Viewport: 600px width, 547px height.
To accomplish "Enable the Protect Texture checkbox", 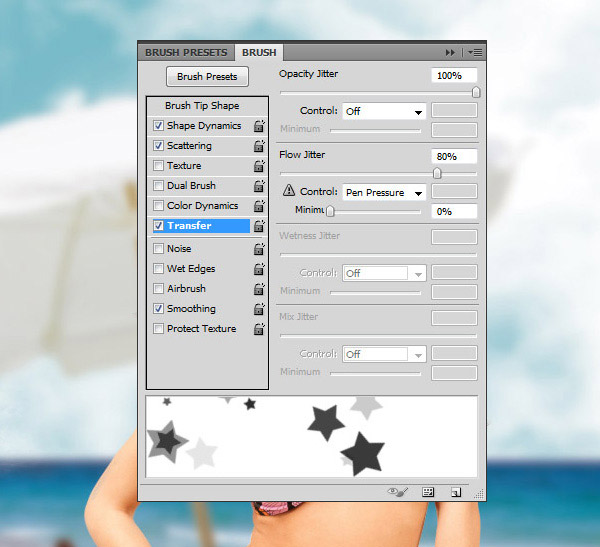I will 158,328.
